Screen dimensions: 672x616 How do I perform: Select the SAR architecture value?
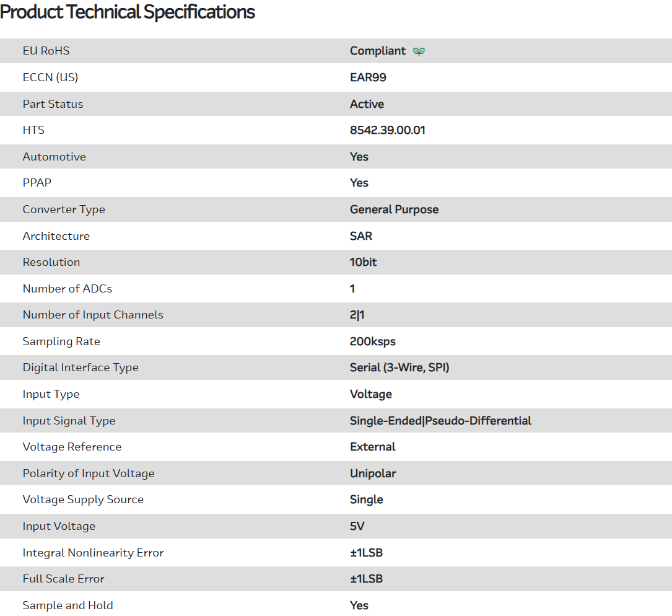pos(361,236)
